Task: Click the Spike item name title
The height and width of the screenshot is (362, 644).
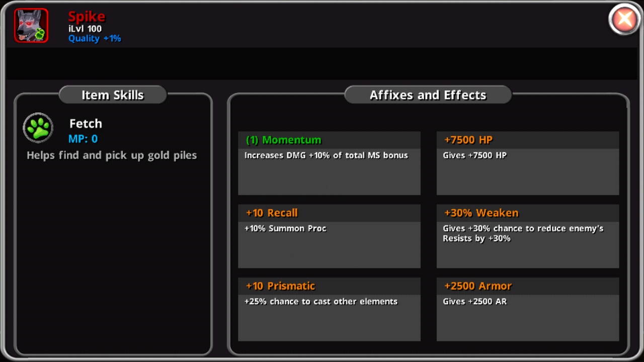Action: tap(87, 17)
